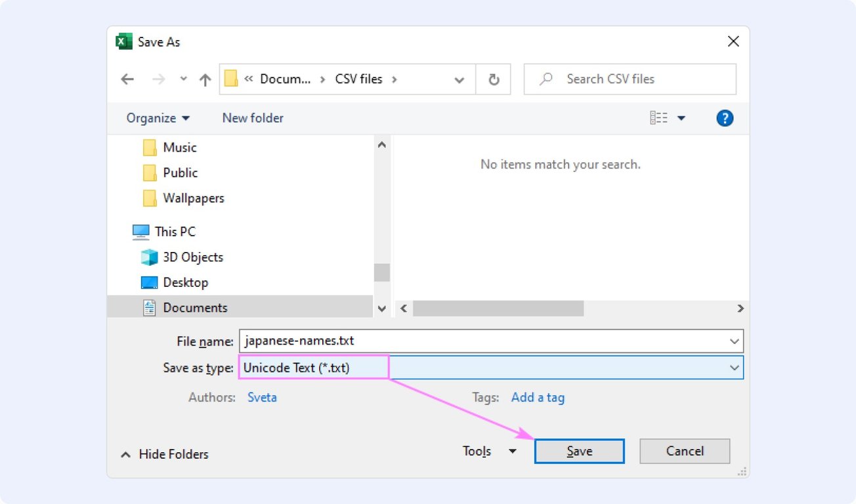Screen dimensions: 856x504
Task: Click navigation pane scroll down arrow
Action: 382,308
